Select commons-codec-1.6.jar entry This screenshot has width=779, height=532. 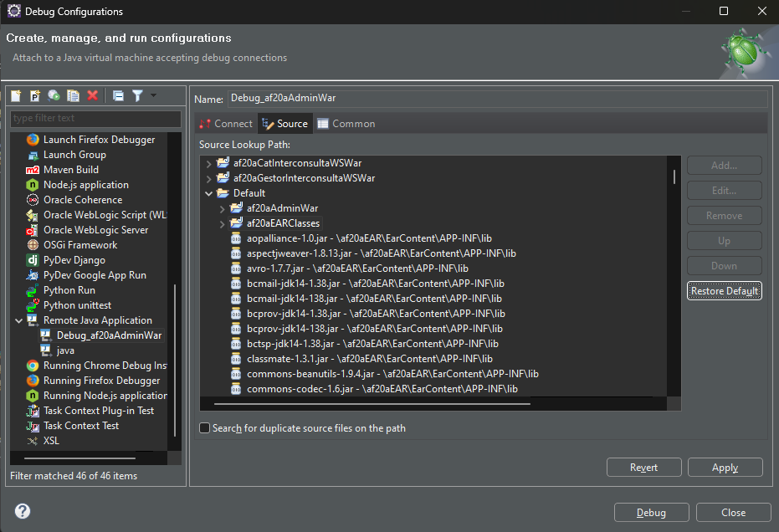382,389
